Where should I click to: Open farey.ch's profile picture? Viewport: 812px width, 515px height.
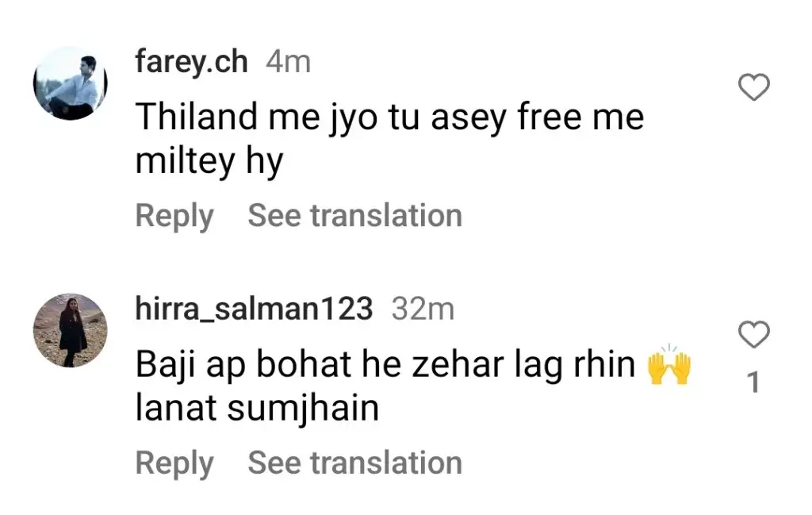pos(71,83)
